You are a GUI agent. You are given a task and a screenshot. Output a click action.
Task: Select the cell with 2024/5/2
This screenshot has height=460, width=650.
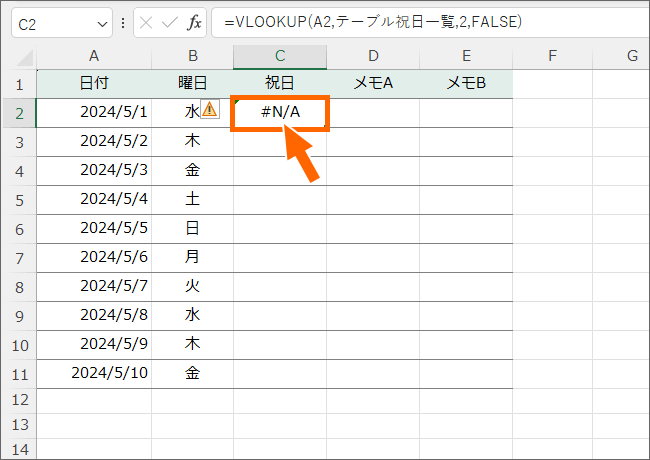(94, 142)
